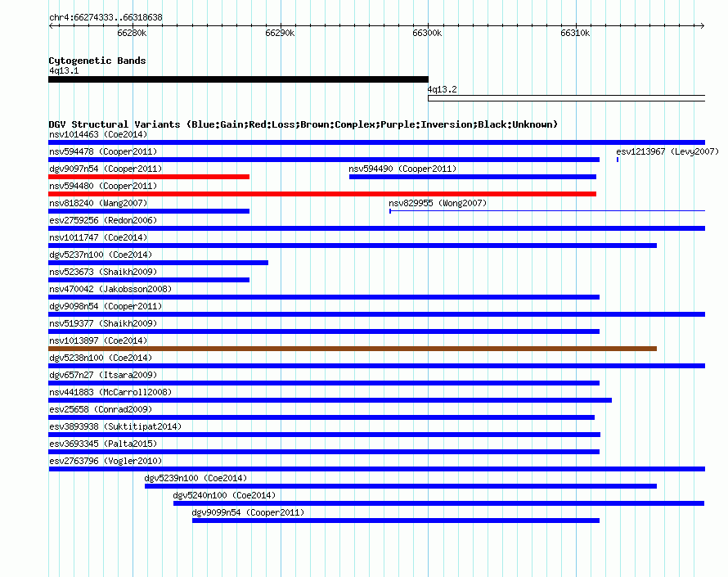Click the 66280k ruler tick label
The image size is (728, 577).
click(x=132, y=33)
